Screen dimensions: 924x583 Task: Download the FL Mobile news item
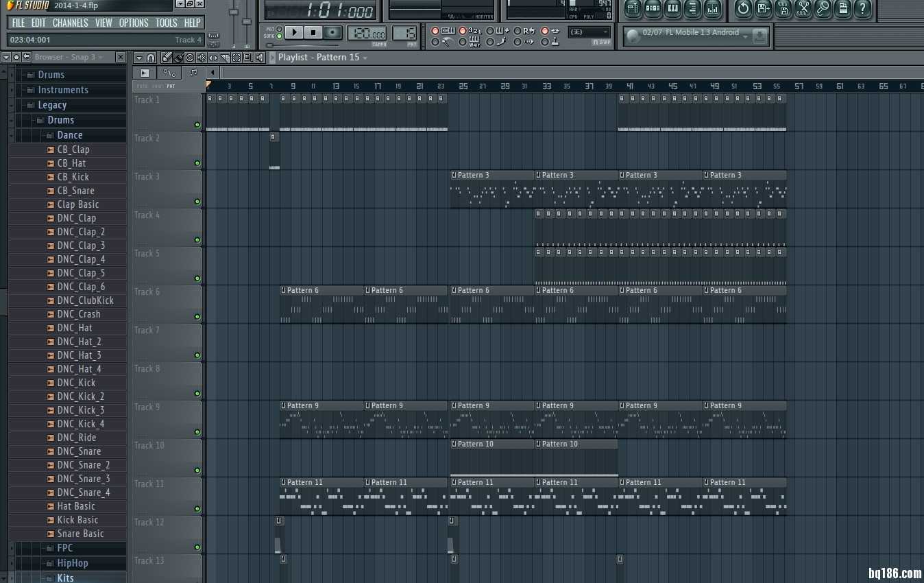coord(759,36)
